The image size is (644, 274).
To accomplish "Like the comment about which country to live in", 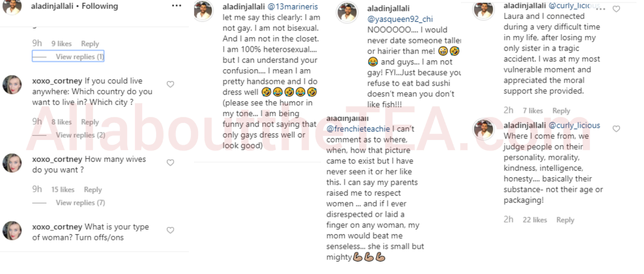I will point(170,84).
